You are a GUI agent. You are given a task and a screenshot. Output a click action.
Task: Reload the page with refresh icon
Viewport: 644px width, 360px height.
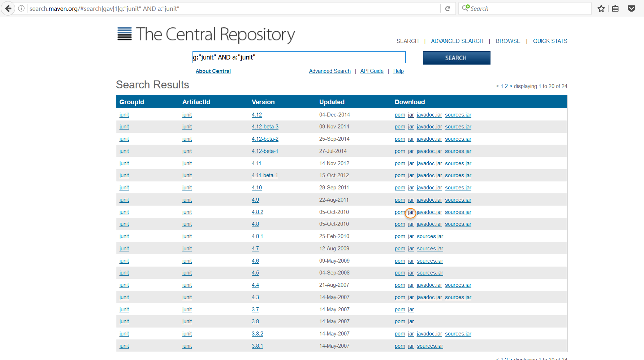coord(448,9)
